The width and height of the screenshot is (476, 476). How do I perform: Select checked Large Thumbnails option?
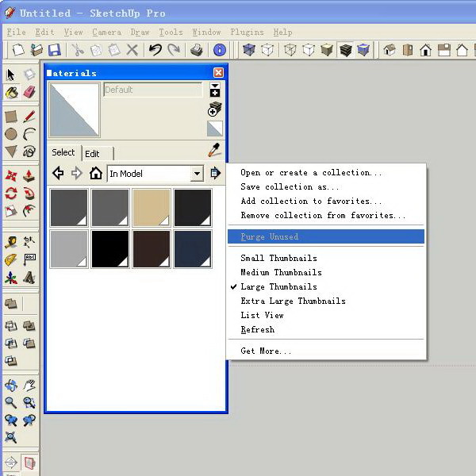point(278,286)
